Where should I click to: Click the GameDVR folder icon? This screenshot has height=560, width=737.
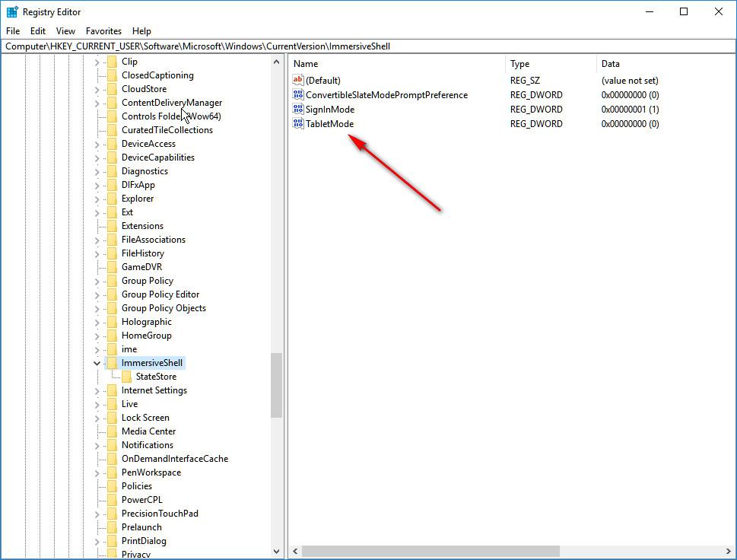click(112, 266)
